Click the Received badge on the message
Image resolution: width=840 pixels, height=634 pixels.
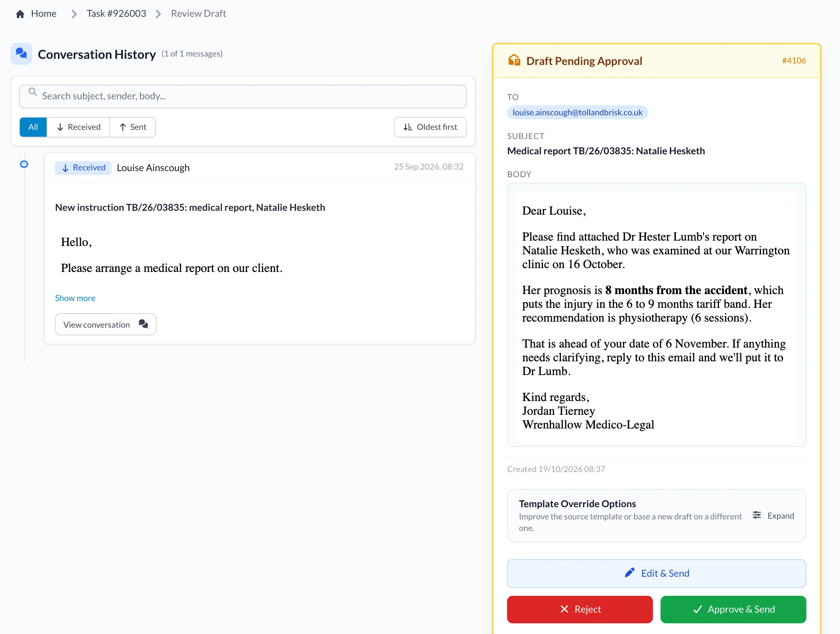(83, 168)
